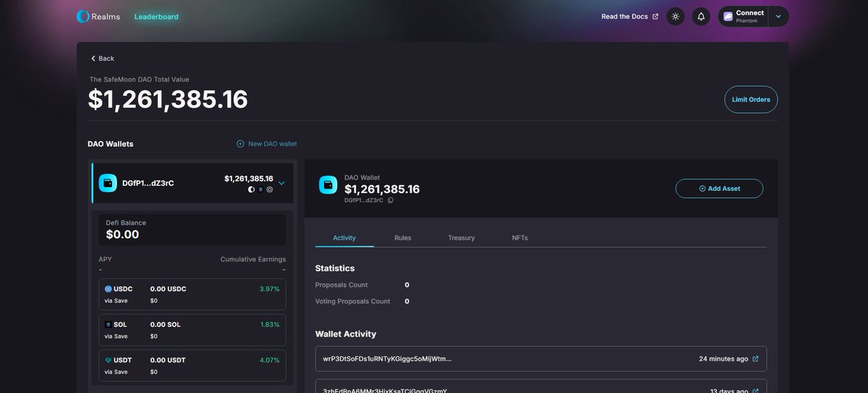Connect the Phantom wallet
The image size is (868, 393).
tap(744, 17)
